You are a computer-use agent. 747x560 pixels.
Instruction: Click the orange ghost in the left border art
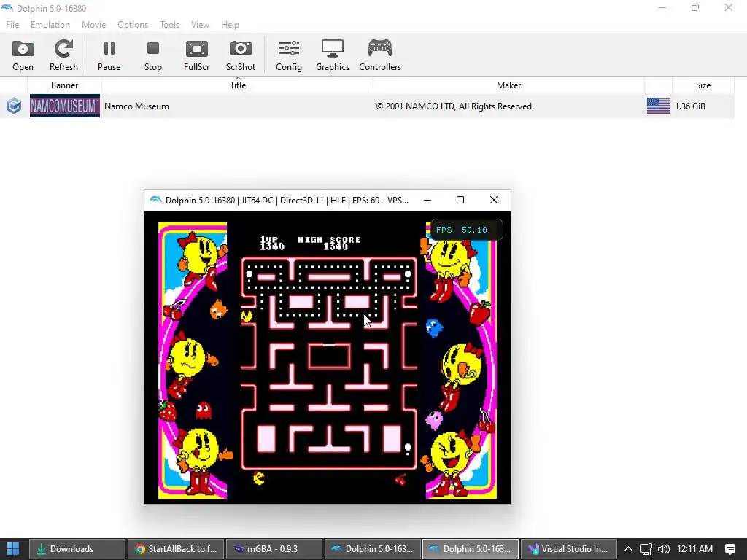click(218, 309)
